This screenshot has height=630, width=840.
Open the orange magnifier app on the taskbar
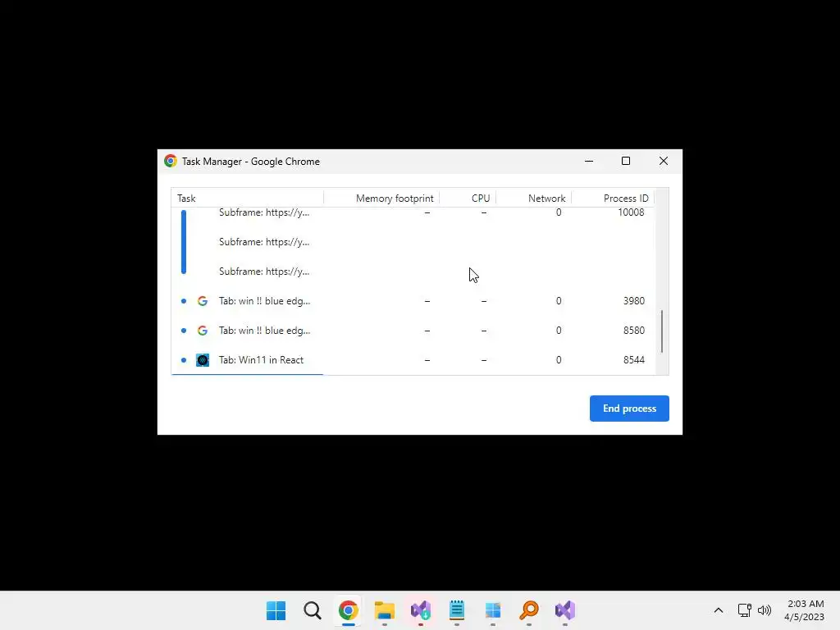(529, 610)
